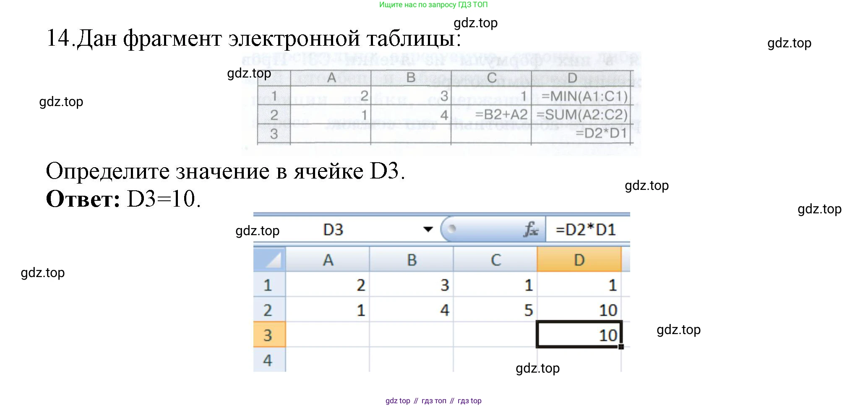Select column B header in Excel screenshot
868x407 pixels.
tap(412, 259)
